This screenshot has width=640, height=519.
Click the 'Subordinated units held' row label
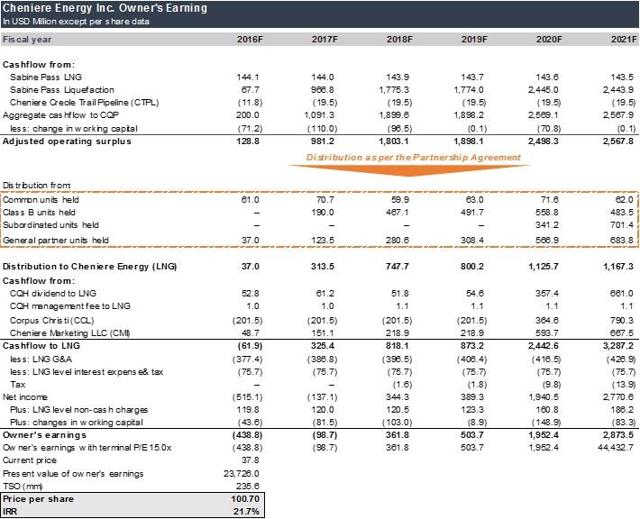51,225
